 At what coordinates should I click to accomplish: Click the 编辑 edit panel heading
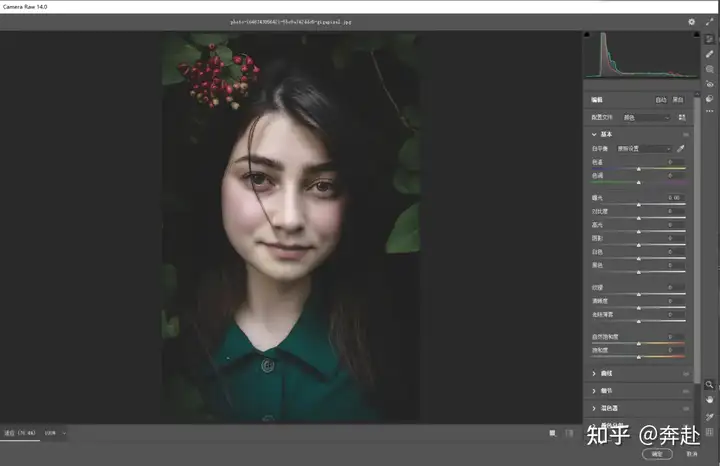(x=597, y=100)
